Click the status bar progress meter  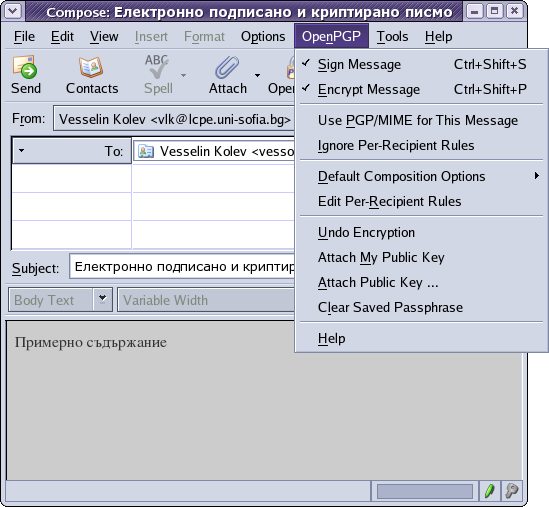click(x=424, y=491)
